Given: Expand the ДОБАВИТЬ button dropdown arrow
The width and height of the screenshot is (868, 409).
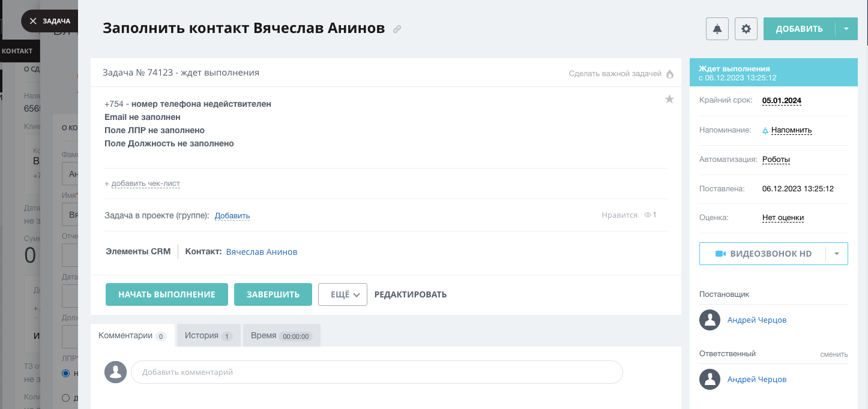Looking at the screenshot, I should (846, 29).
